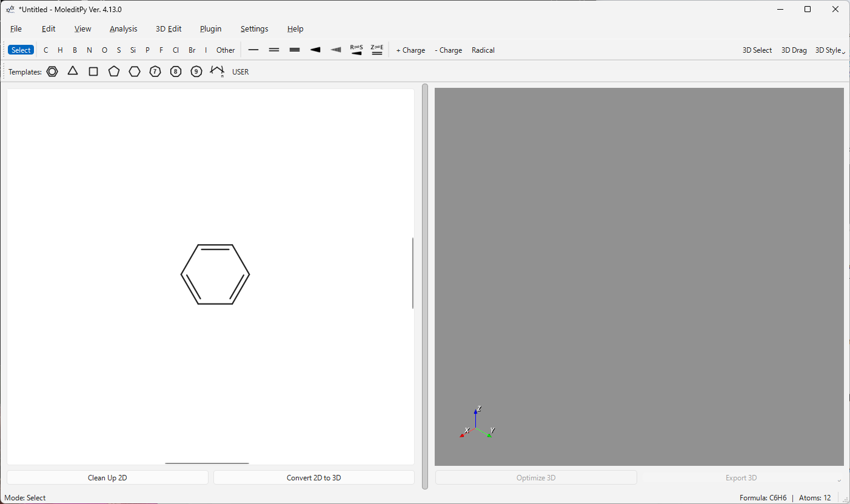Select the cyclopentane pentagon template
The height and width of the screenshot is (504, 850).
click(x=114, y=71)
